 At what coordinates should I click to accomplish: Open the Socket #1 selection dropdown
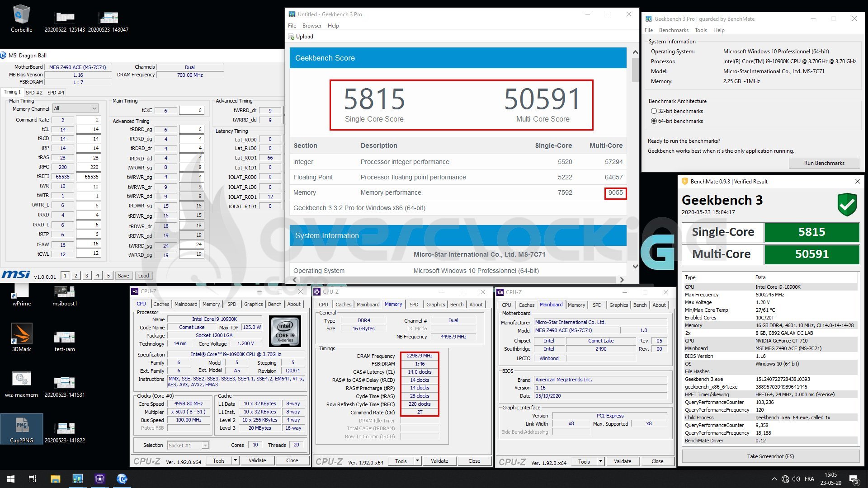(188, 445)
